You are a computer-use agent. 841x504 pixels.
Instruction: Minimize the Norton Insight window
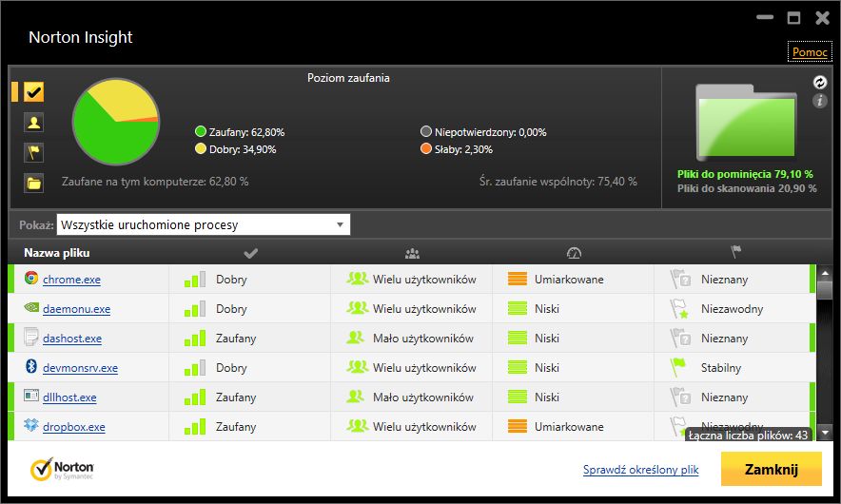pyautogui.click(x=765, y=18)
